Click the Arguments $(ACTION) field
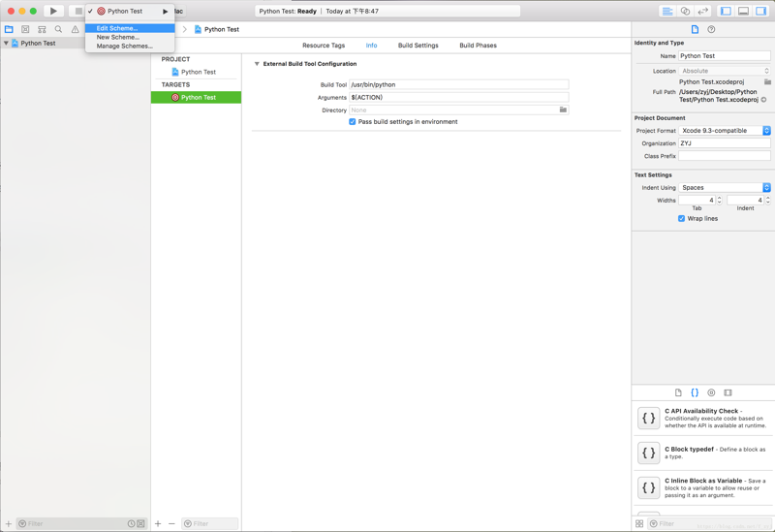Screen dimensions: 775x532 tap(458, 98)
